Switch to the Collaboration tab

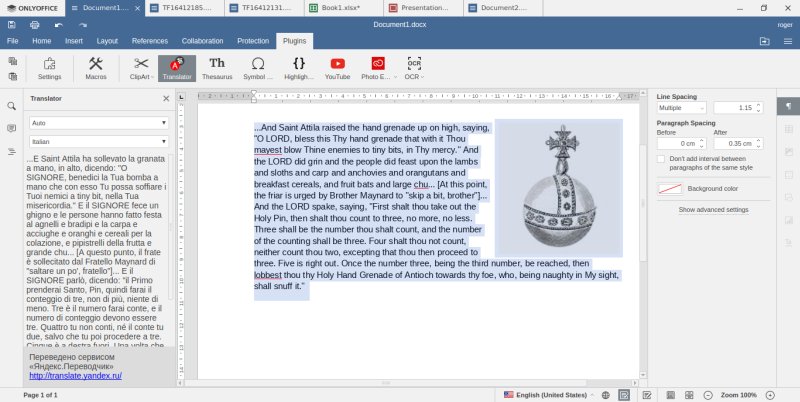(203, 41)
